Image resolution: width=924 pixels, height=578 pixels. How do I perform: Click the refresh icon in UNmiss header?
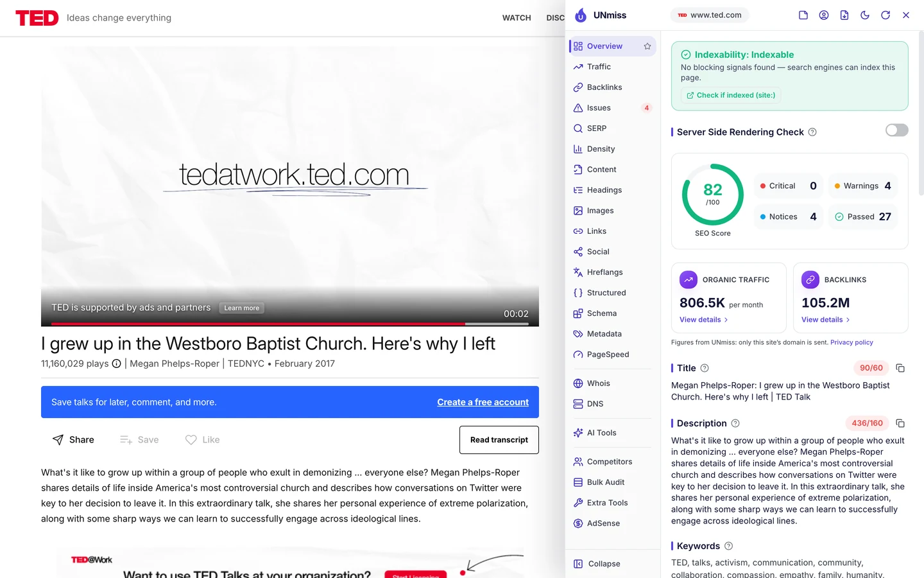pos(886,15)
